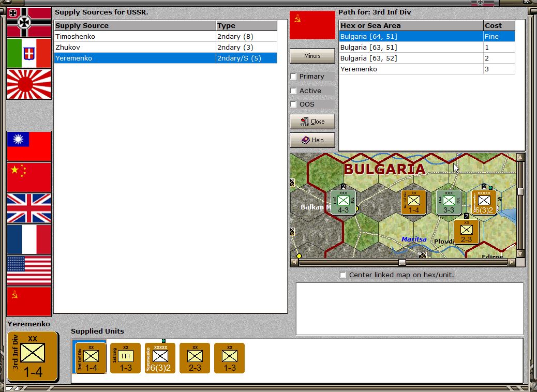Image resolution: width=537 pixels, height=392 pixels.
Task: Select 1st Eng 1-3 unit in Supplied Units
Action: (125, 358)
